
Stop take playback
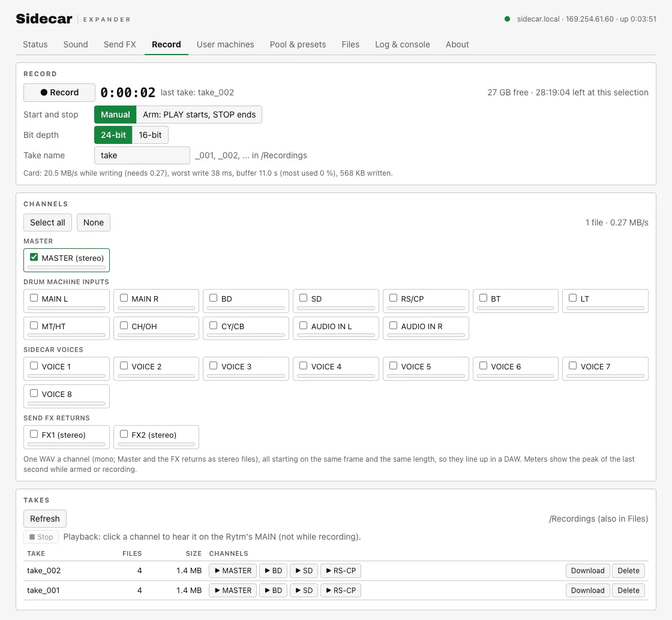click(x=41, y=537)
